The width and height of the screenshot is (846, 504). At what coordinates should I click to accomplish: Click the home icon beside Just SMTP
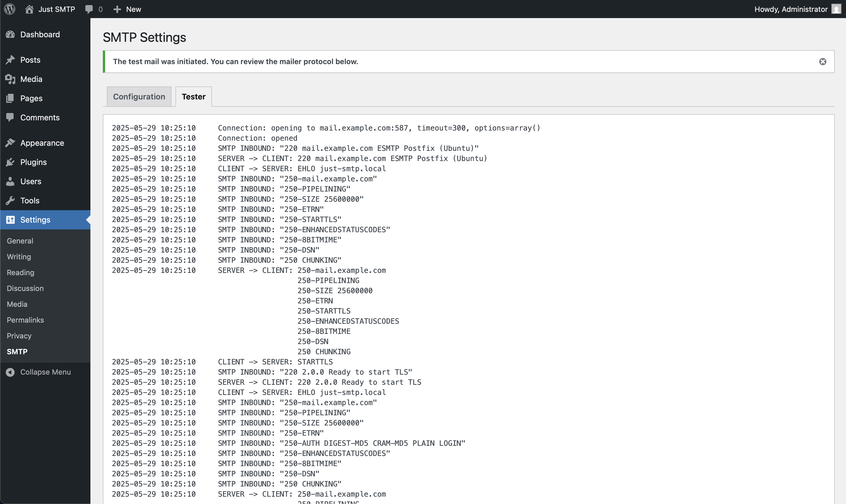coord(30,9)
